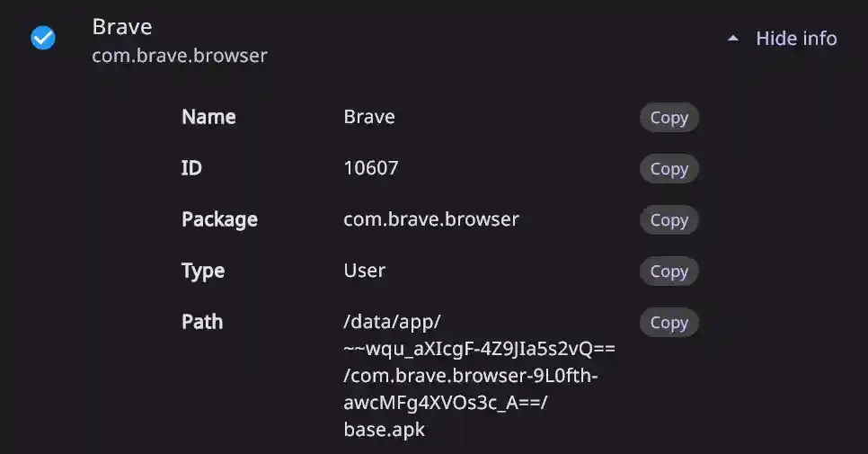Select the Brave app title heading
868x454 pixels.
[x=122, y=27]
